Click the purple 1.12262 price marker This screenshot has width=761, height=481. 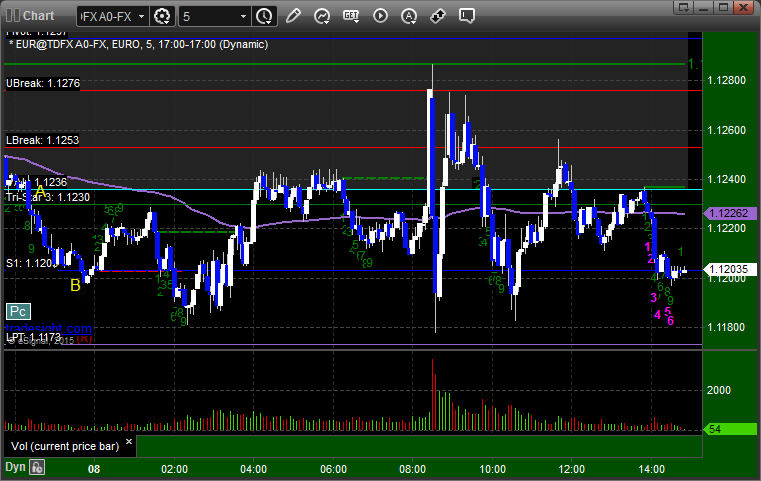(729, 213)
